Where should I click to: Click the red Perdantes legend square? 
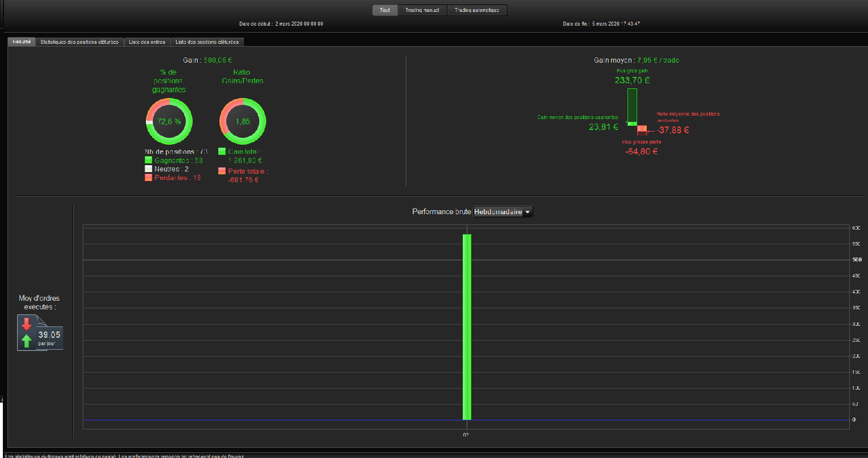click(149, 178)
